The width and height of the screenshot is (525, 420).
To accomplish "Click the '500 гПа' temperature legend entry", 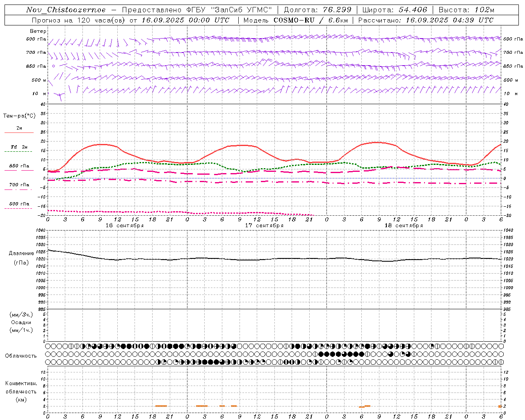I will click(19, 204).
